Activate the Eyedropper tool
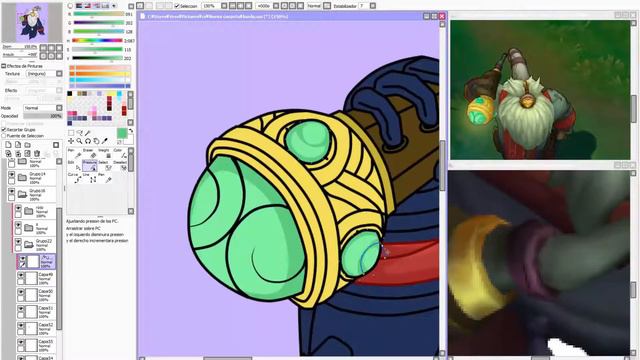640x360 pixels. click(x=104, y=141)
